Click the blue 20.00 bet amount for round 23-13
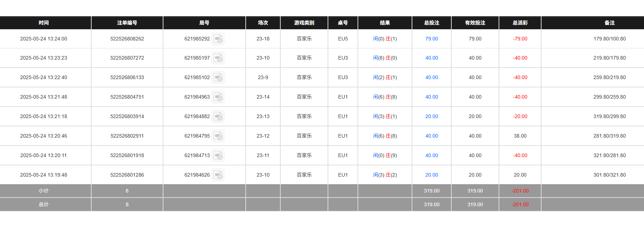This screenshot has width=644, height=225. point(431,116)
